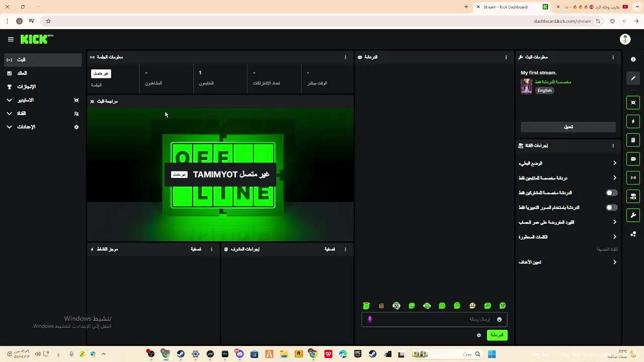The height and width of the screenshot is (362, 644).
Task: Click the offline stream preview image
Action: [x=220, y=174]
